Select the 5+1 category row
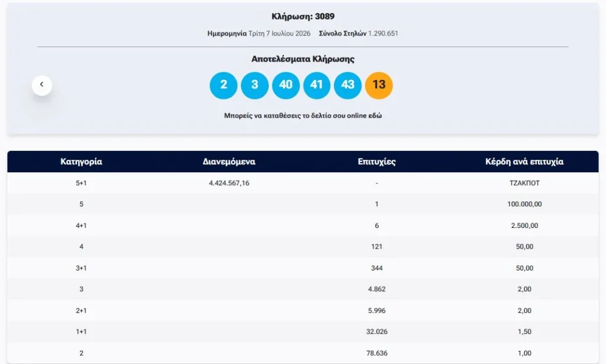The height and width of the screenshot is (364, 606). click(303, 183)
